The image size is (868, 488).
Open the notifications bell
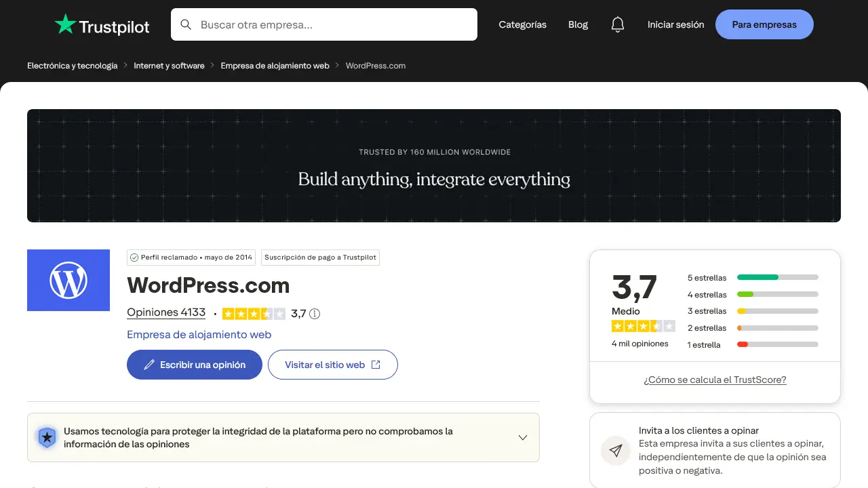617,24
